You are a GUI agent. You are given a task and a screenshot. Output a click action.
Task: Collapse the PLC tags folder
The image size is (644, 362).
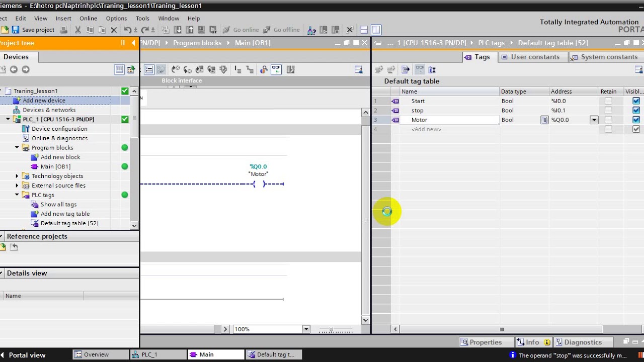[17, 195]
